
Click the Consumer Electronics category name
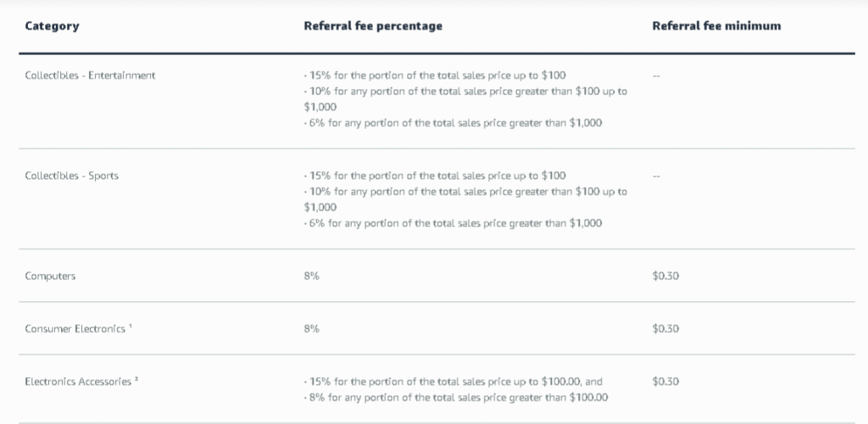click(x=75, y=329)
